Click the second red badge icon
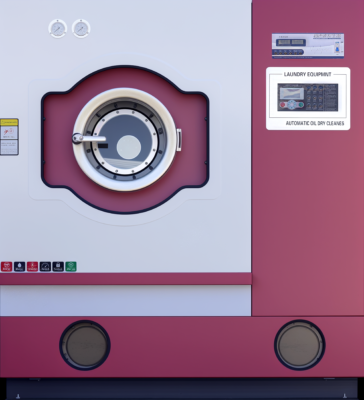 32,267
